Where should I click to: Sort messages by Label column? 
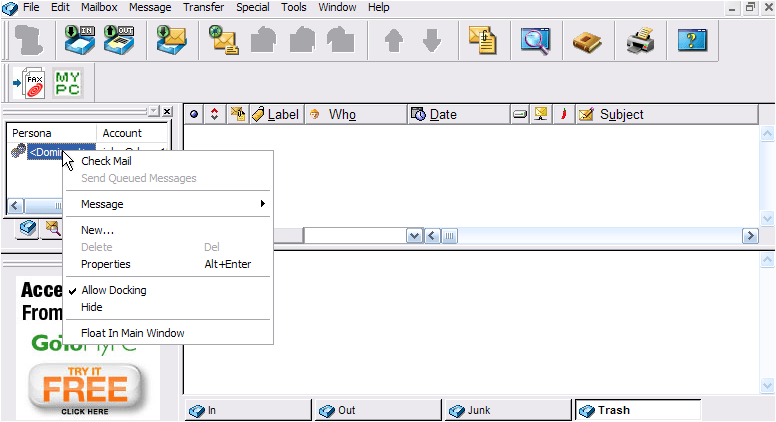pos(277,114)
